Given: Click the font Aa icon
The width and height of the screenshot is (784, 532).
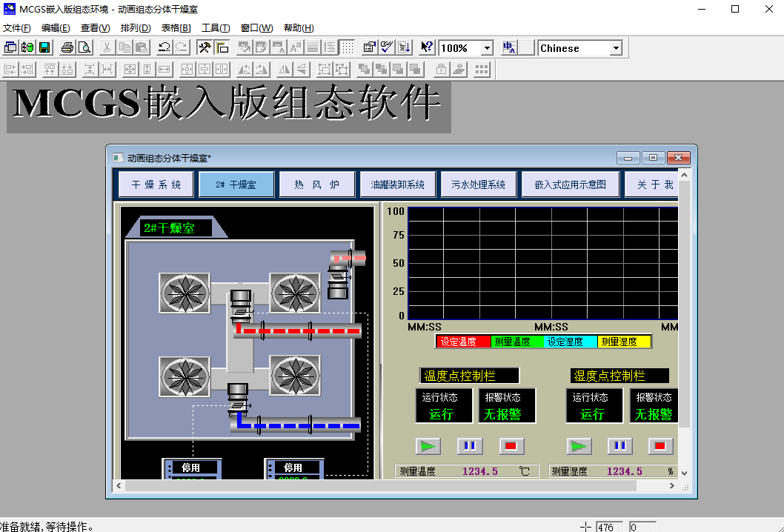Looking at the screenshot, I should [x=296, y=47].
